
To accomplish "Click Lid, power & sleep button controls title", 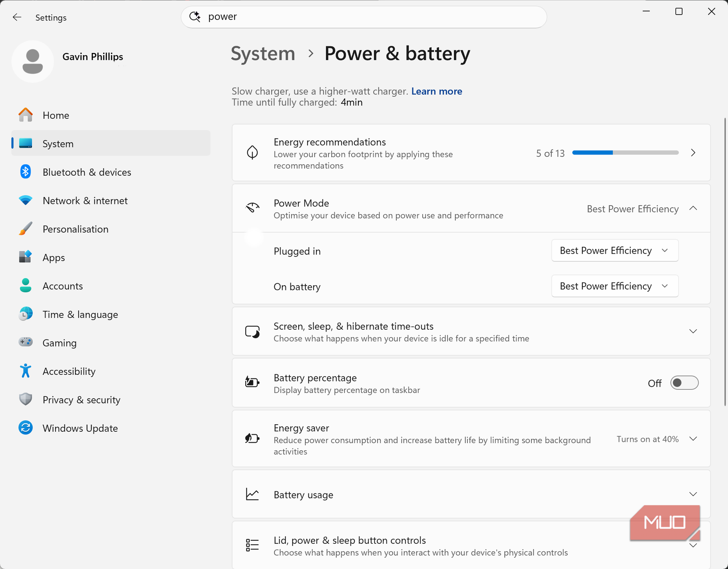I will click(x=349, y=540).
